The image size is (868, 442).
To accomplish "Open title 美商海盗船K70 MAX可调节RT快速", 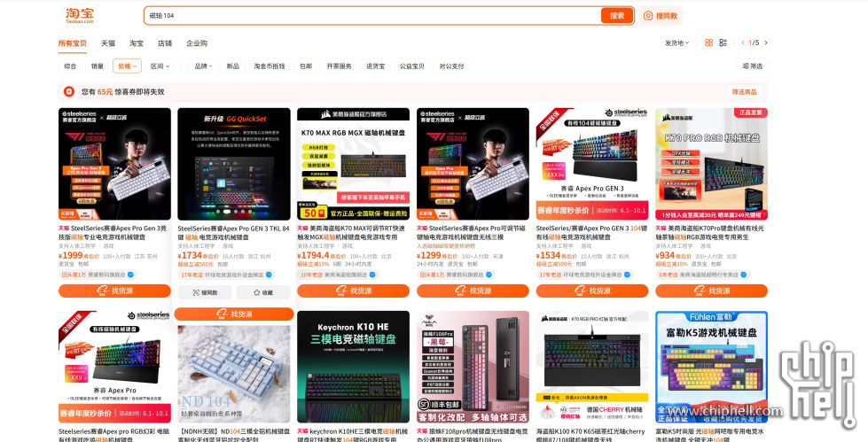I will point(351,232).
